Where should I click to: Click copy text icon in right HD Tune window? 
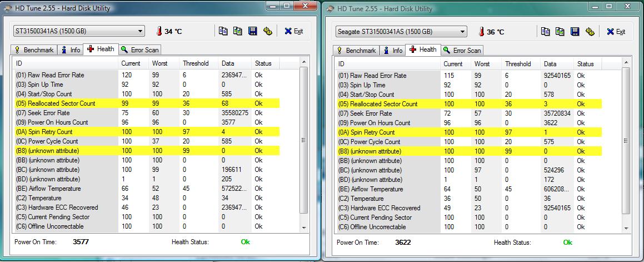point(546,32)
